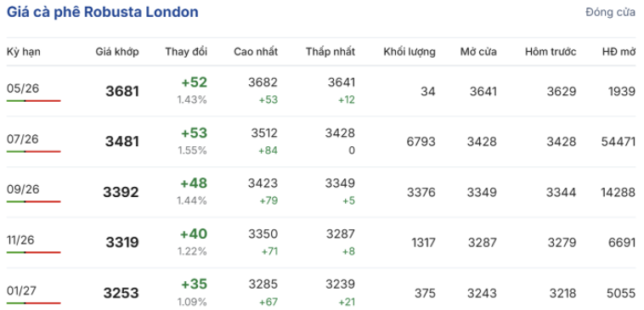This screenshot has height=310, width=644.
Task: Click the Cao nhất column header
Action: [256, 52]
